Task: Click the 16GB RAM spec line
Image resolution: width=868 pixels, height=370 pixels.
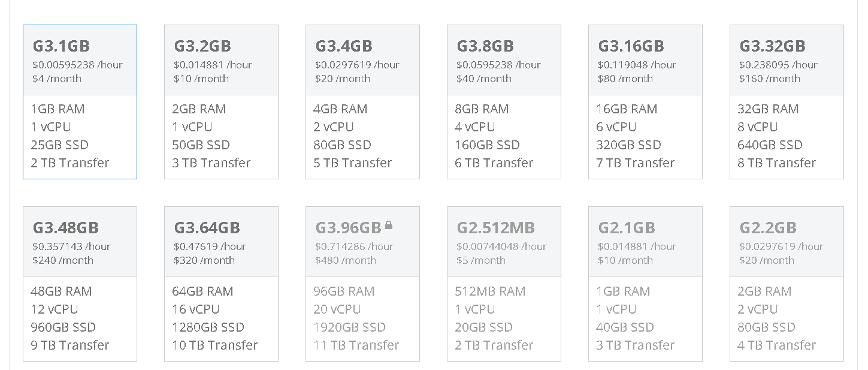Action: [627, 109]
